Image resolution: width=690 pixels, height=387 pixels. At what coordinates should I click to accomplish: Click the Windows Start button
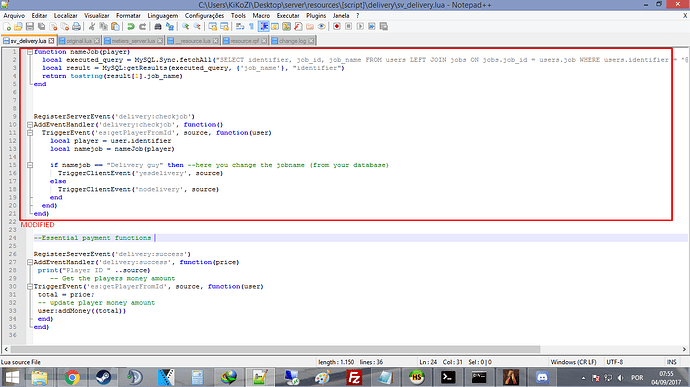[x=11, y=378]
